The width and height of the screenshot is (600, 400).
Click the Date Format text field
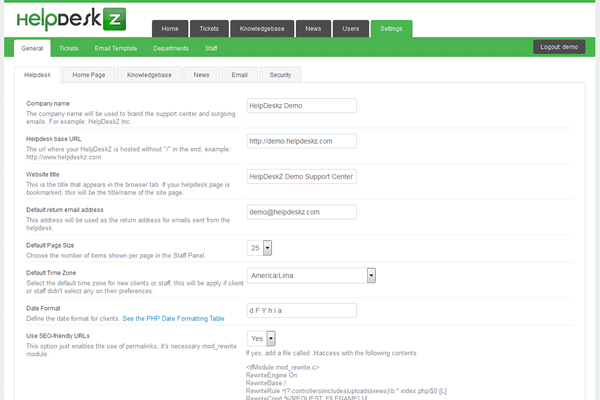(301, 310)
